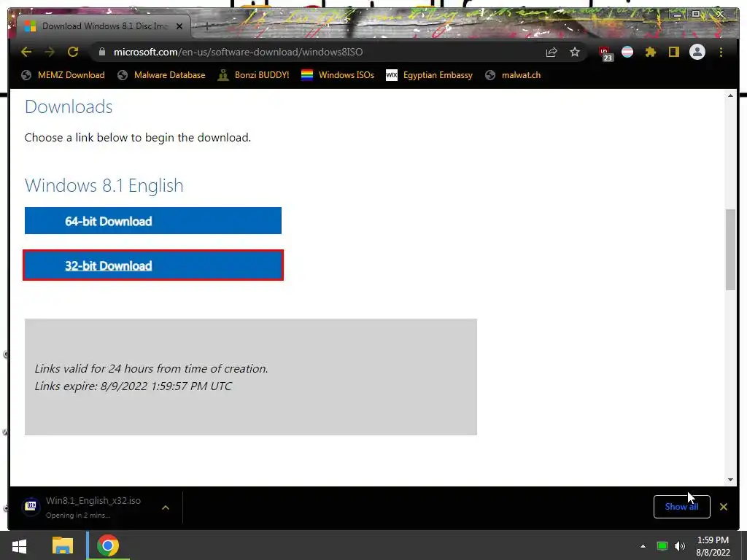Screen dimensions: 747x560
Task: Click Chrome icon in taskbar
Action: [x=108, y=545]
